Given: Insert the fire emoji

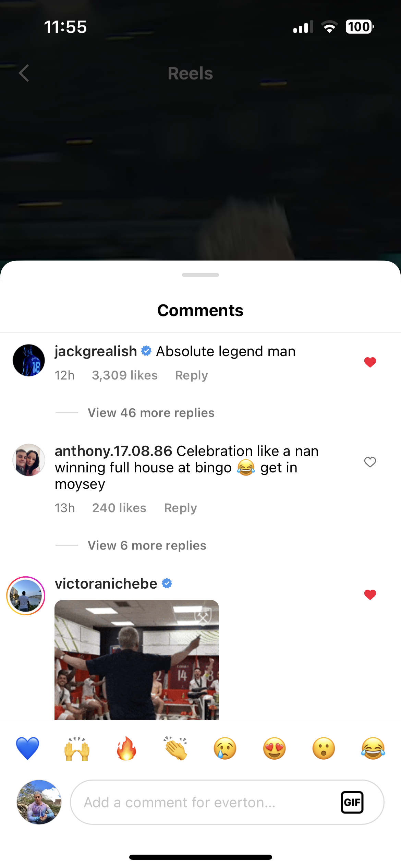Looking at the screenshot, I should coord(126,748).
